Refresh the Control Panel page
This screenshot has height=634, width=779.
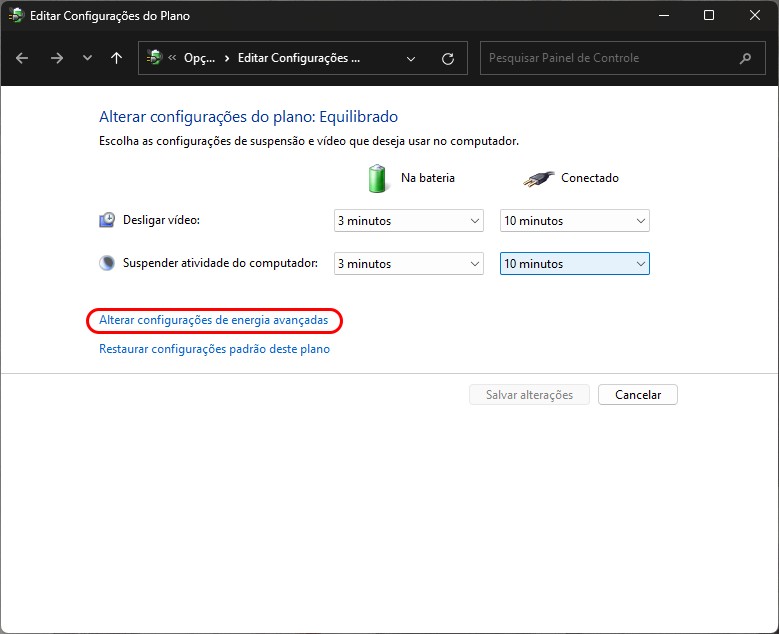(447, 58)
